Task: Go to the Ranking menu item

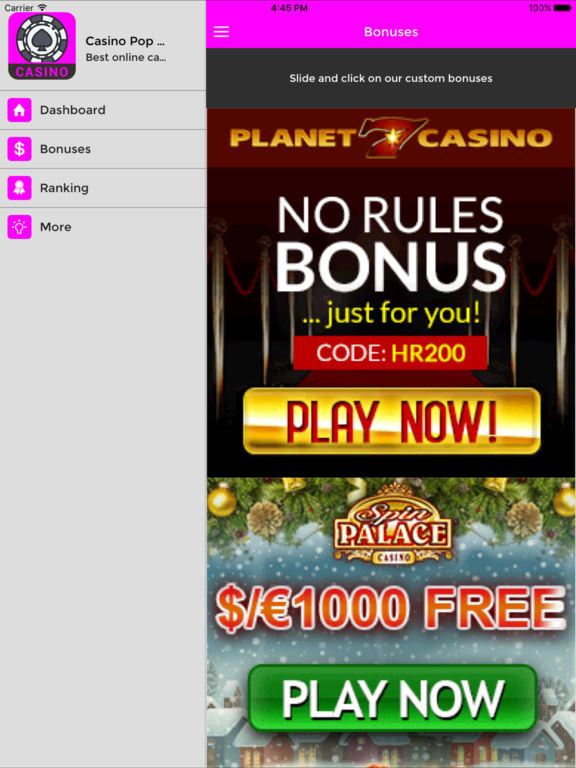Action: click(103, 188)
